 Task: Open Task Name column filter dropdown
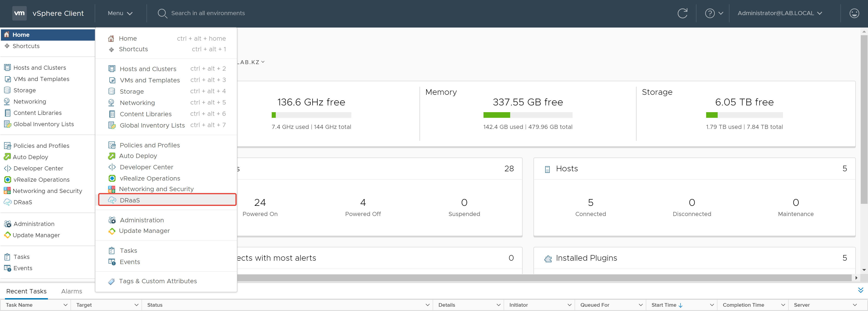pos(66,305)
